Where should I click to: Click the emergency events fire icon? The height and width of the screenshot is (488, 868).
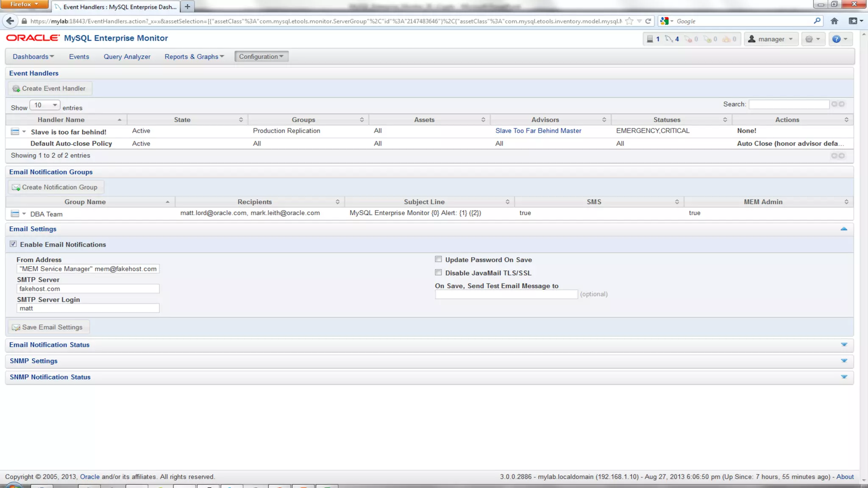coord(726,39)
